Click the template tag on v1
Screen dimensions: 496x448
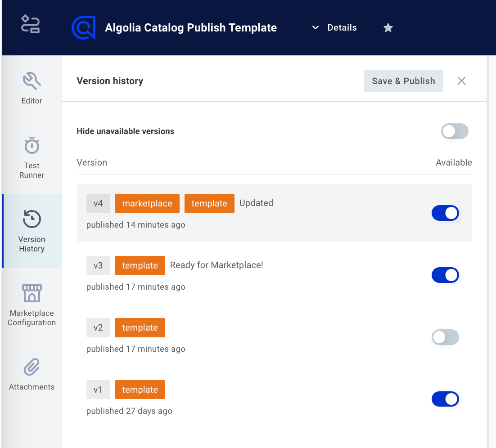[x=140, y=390]
